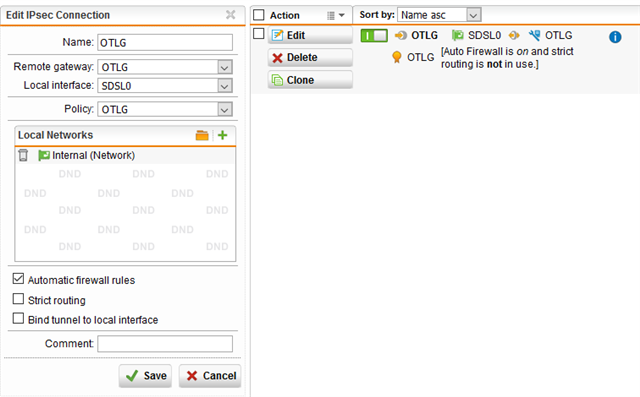Click the remote gateway tools icon next to OTLG
Screen dimensions: 640x397
[x=534, y=35]
